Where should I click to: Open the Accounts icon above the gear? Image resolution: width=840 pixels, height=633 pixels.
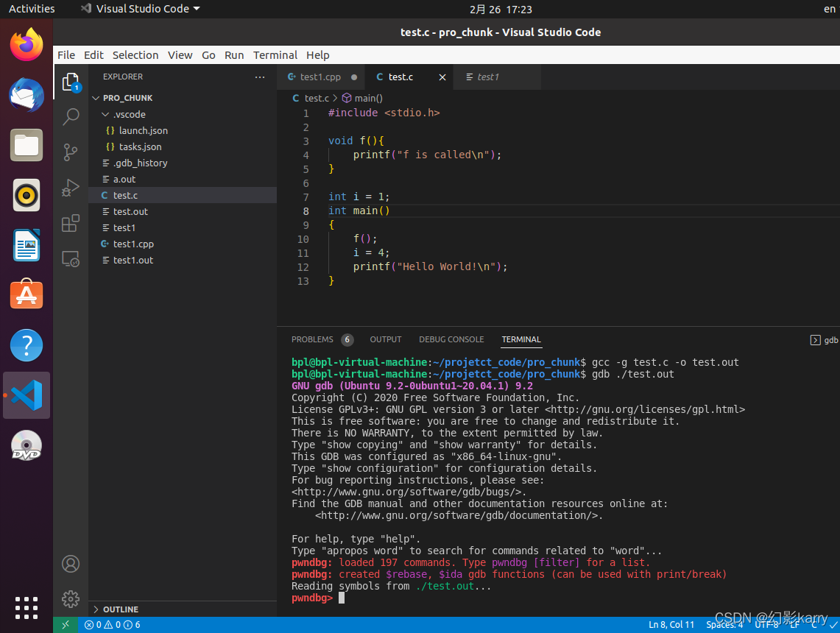(x=70, y=564)
